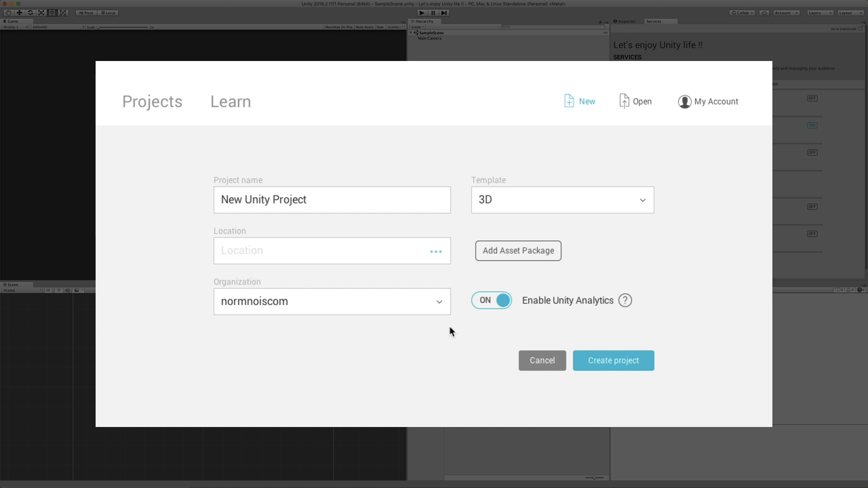Switch to the Projects tab
The width and height of the screenshot is (868, 488).
[152, 102]
